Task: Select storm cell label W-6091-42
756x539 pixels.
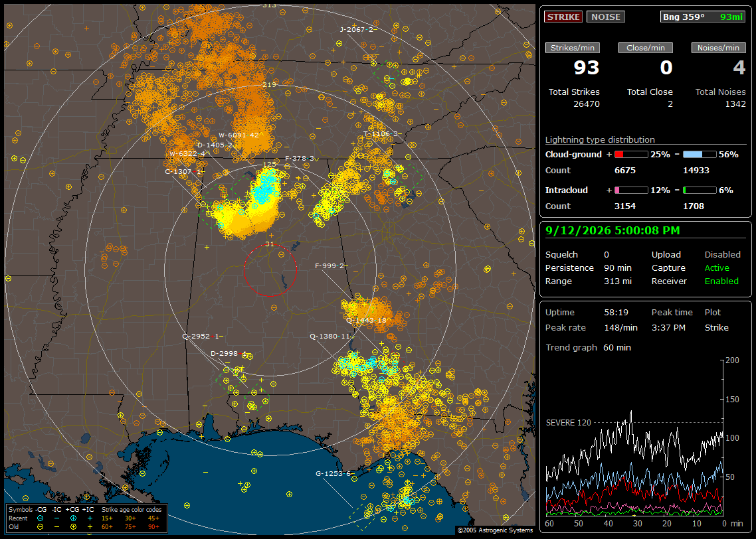Action: pyautogui.click(x=238, y=135)
